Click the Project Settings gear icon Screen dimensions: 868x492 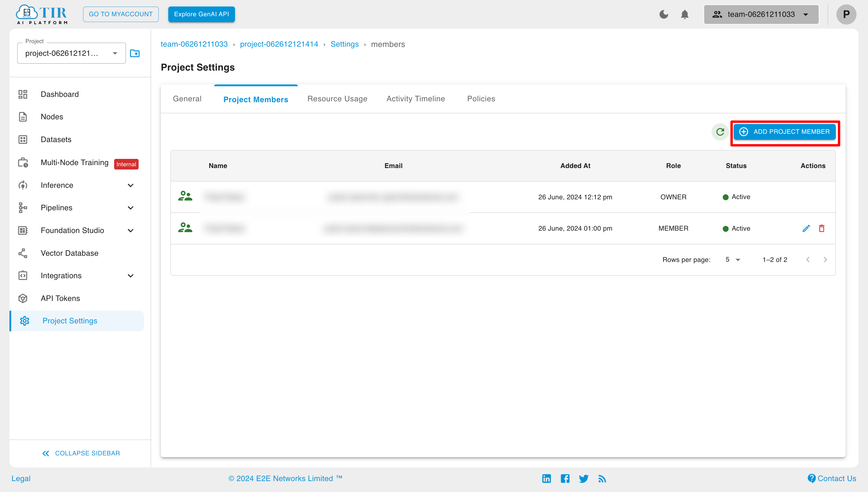(x=25, y=321)
